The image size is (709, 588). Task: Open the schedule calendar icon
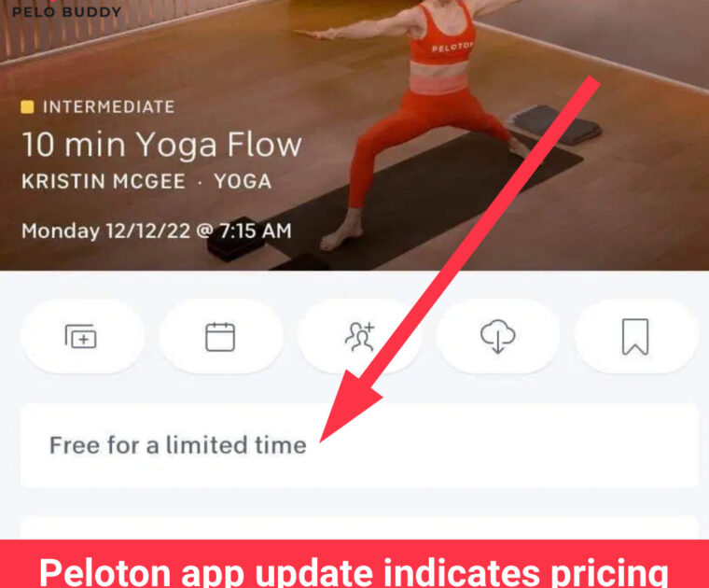coord(220,337)
